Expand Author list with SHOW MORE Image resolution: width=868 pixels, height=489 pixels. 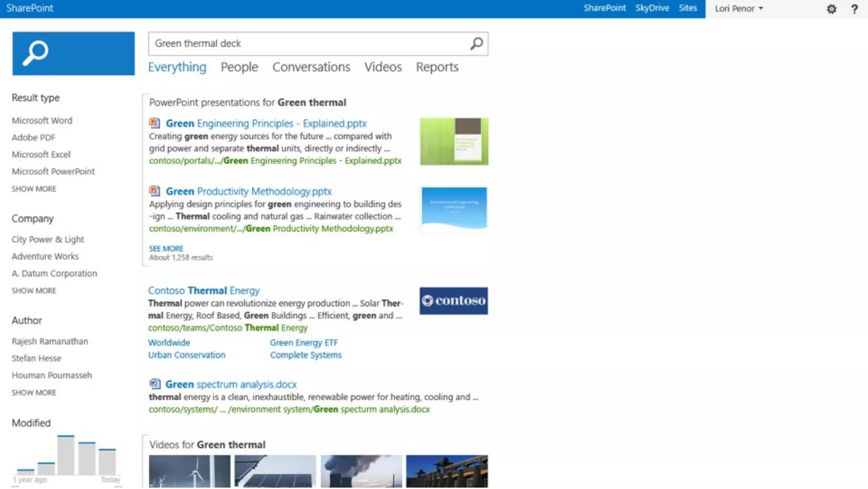point(34,392)
